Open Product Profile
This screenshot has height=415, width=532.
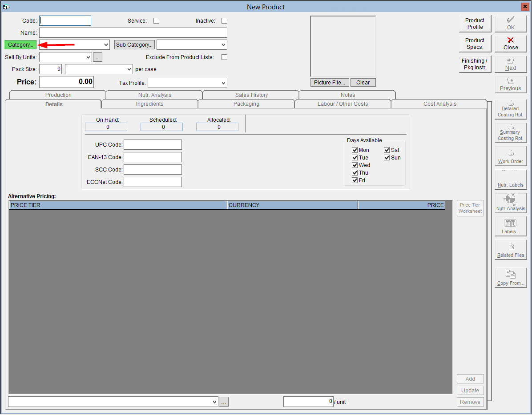[x=475, y=24]
